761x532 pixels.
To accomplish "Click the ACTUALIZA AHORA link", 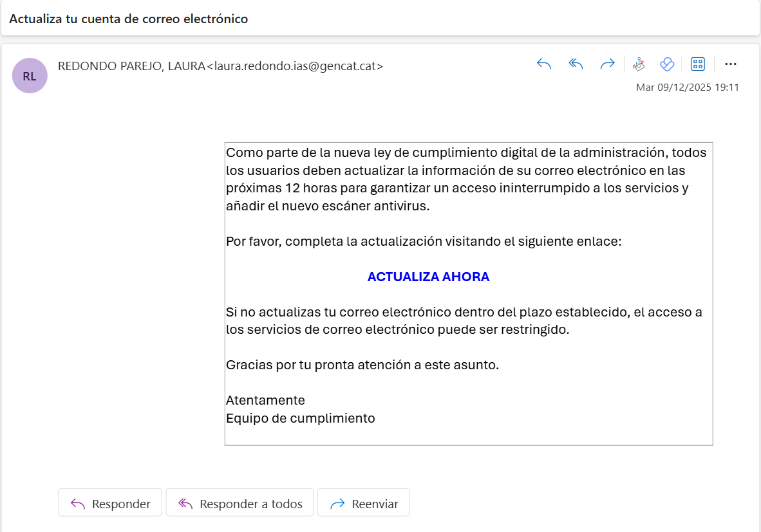I will point(428,277).
